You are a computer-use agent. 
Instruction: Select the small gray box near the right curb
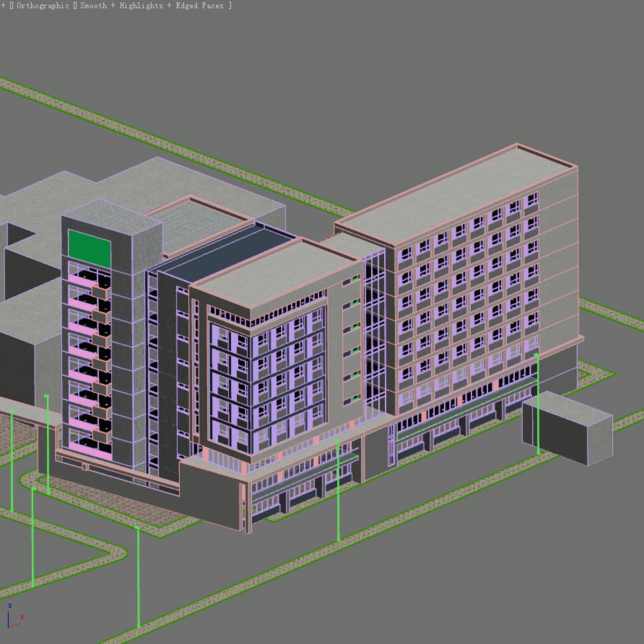(x=566, y=429)
